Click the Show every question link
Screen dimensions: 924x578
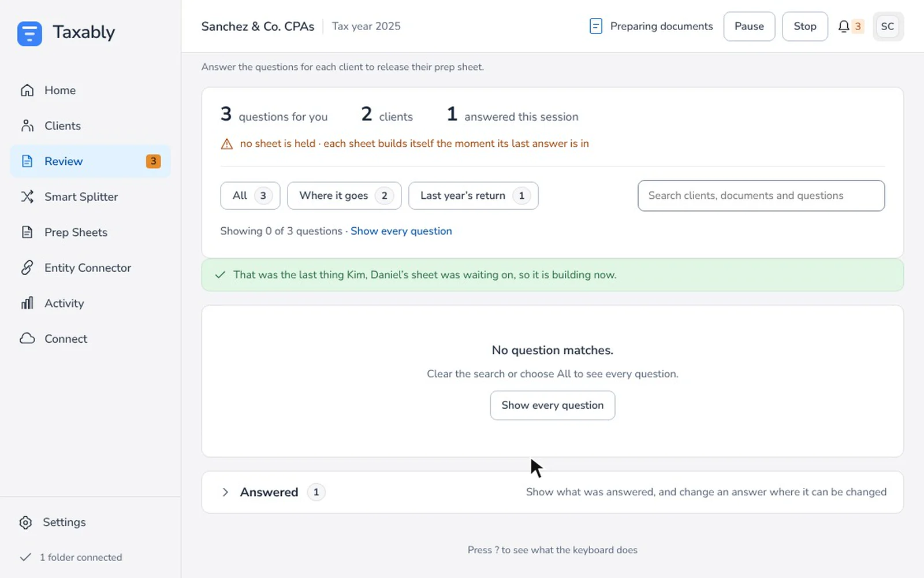point(401,231)
